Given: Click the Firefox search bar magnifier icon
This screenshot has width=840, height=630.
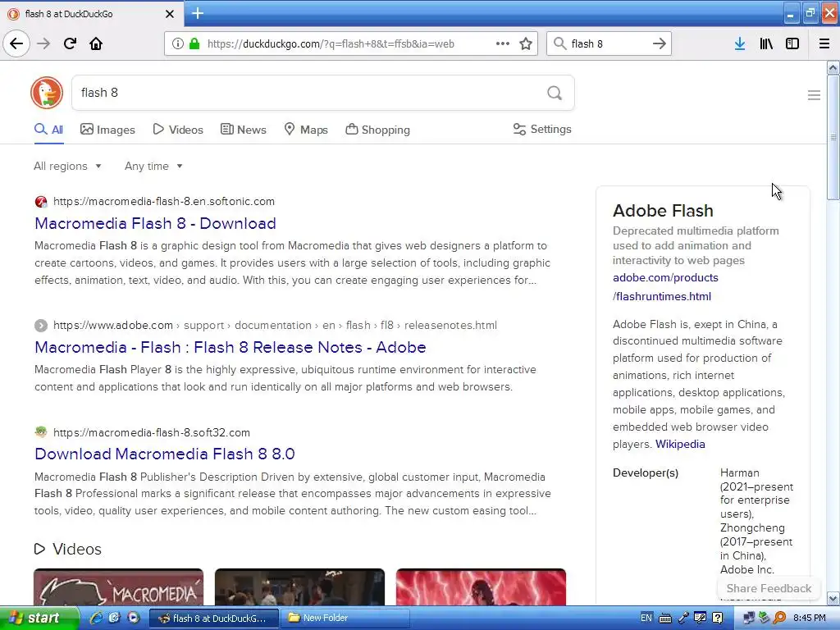Looking at the screenshot, I should [559, 43].
